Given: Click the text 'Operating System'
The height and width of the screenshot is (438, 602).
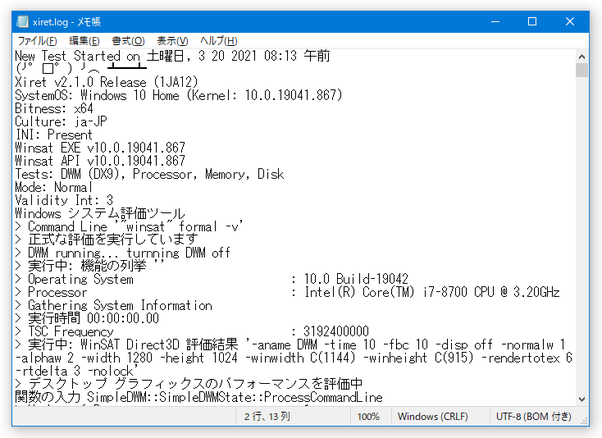Looking at the screenshot, I should coord(81,279).
